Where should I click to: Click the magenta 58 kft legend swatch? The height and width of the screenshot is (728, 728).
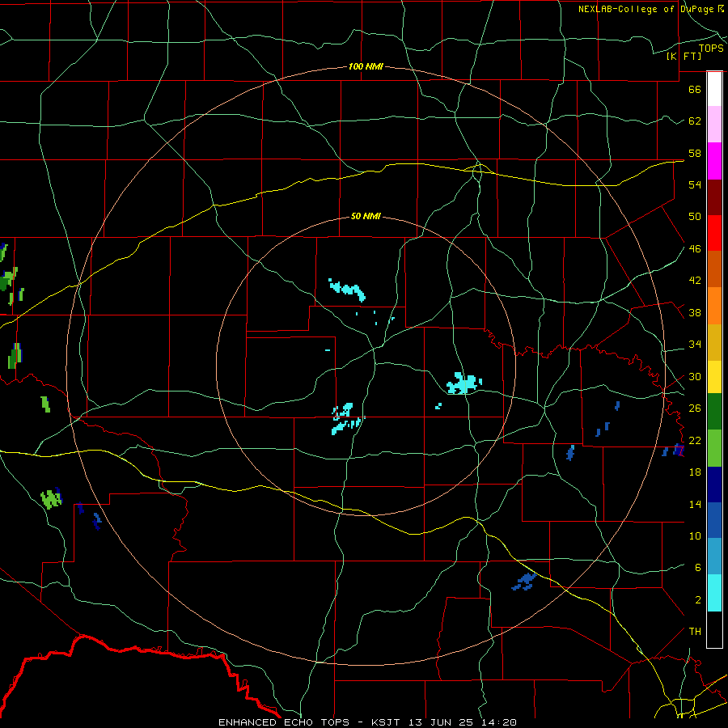[714, 161]
